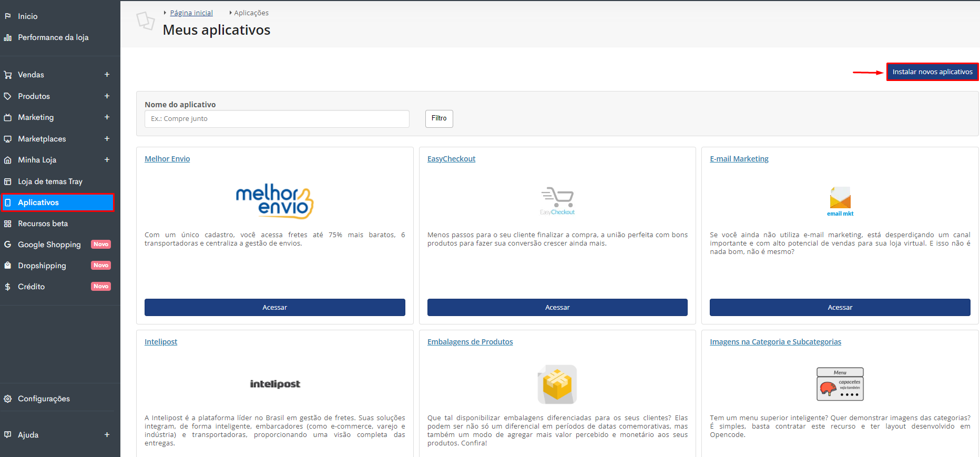980x457 pixels.
Task: Click the email mkt envelope logo
Action: pyautogui.click(x=840, y=201)
